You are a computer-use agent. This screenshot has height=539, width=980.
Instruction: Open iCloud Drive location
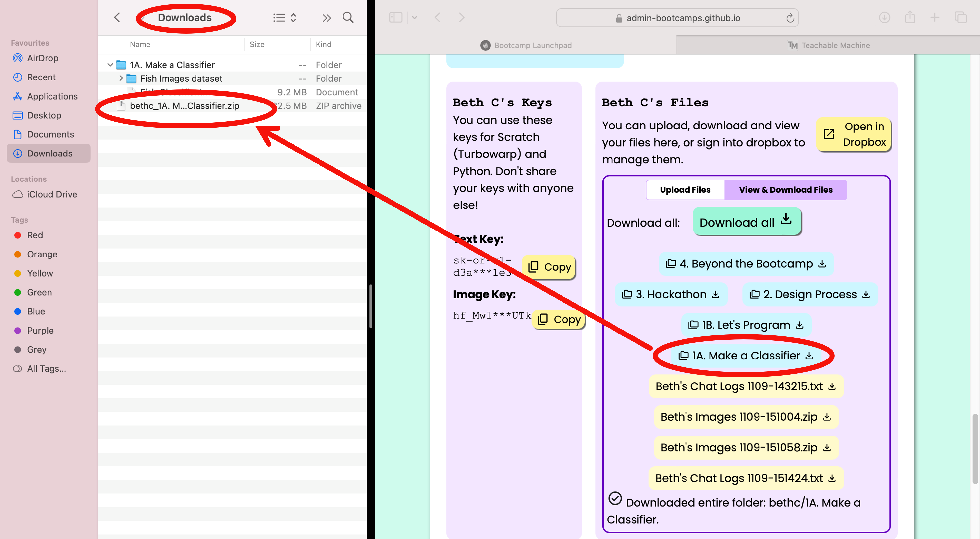[x=49, y=194]
